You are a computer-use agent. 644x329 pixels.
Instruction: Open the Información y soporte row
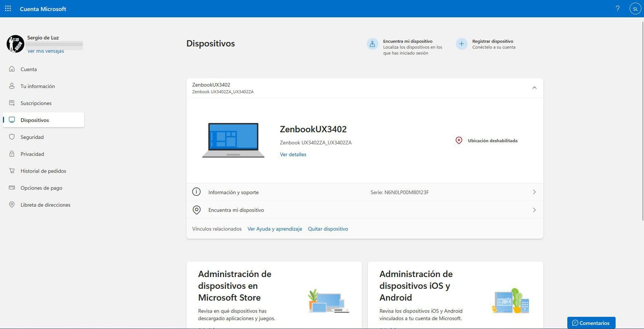pyautogui.click(x=365, y=192)
